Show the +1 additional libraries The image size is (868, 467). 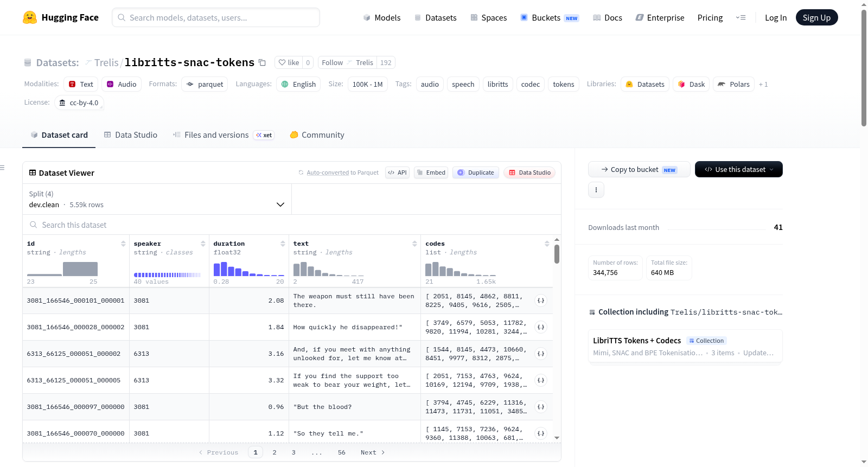click(763, 84)
